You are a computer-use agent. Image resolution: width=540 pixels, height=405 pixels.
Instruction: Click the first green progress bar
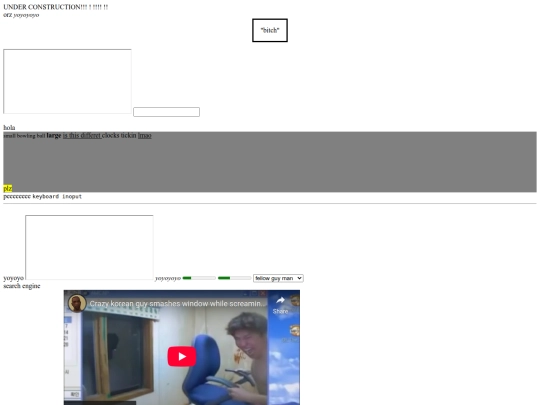(x=199, y=278)
